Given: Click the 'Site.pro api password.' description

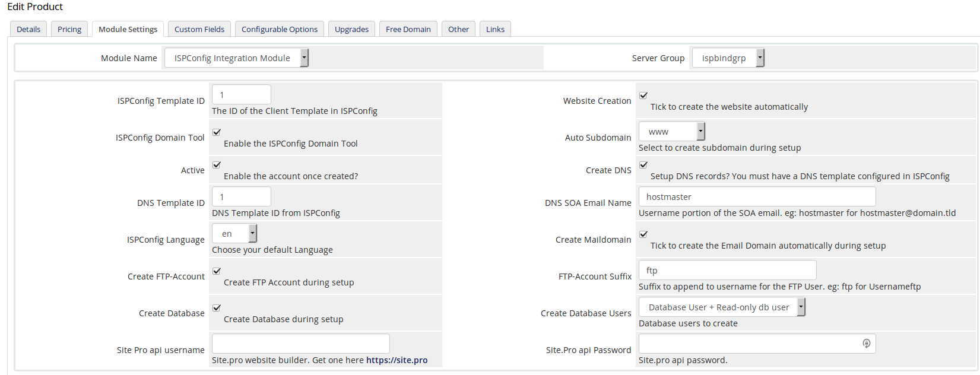Looking at the screenshot, I should point(683,360).
